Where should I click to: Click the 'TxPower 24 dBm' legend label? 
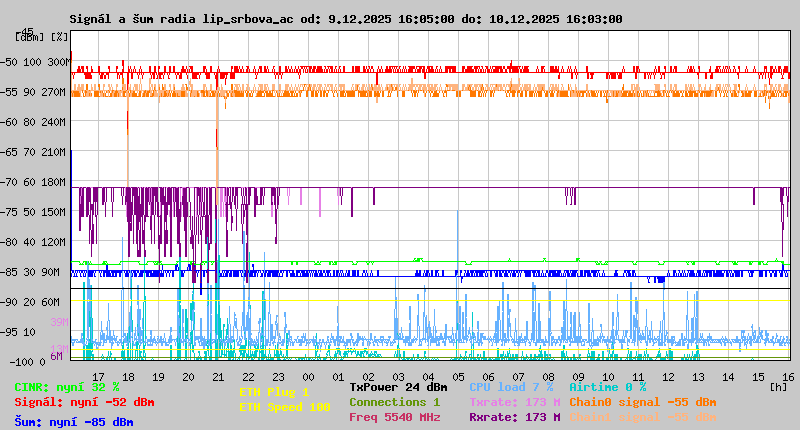click(398, 387)
